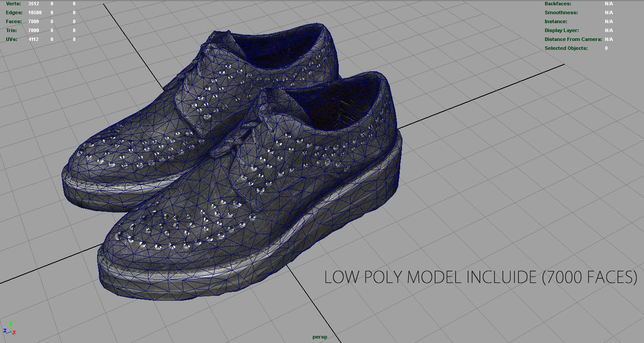This screenshot has height=343, width=644.
Task: Click the Tris: heads-up display label
Action: point(11,30)
